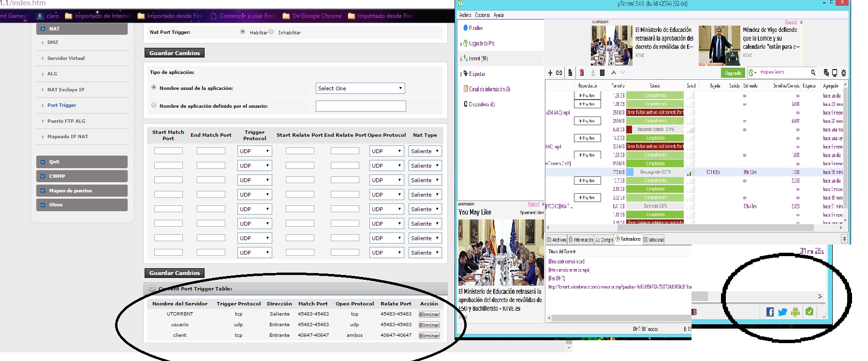
Task: Open the Opciones menu in uTorrent
Action: coord(482,15)
